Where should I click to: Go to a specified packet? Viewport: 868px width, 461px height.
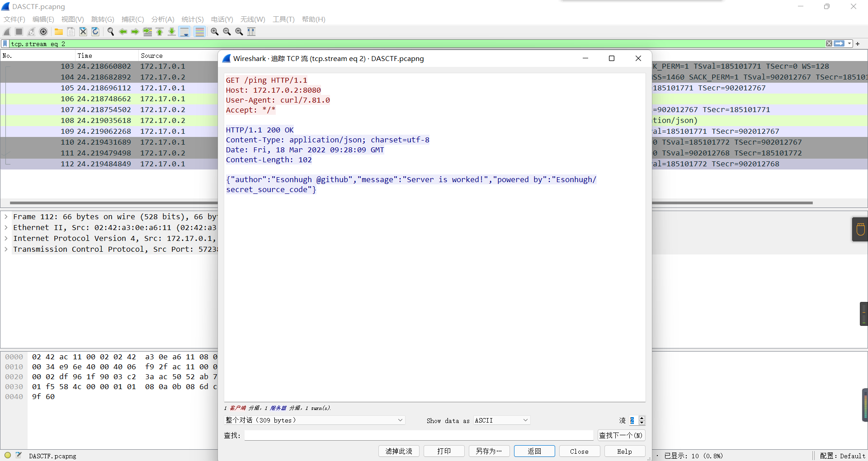point(147,32)
